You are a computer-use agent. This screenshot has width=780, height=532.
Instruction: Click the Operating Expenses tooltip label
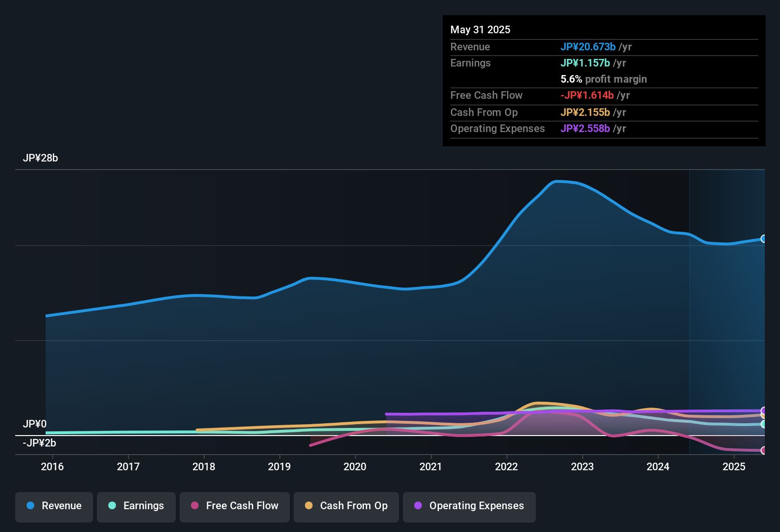[x=497, y=129]
